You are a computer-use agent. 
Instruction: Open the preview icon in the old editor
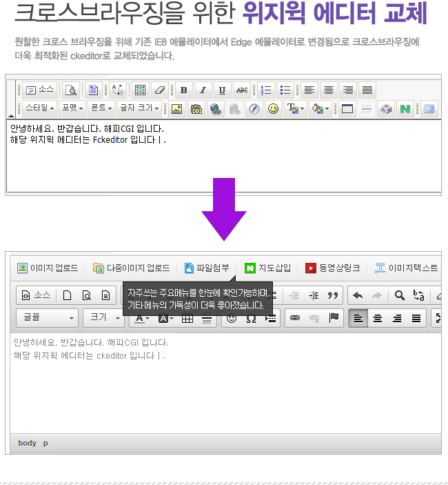pyautogui.click(x=72, y=90)
